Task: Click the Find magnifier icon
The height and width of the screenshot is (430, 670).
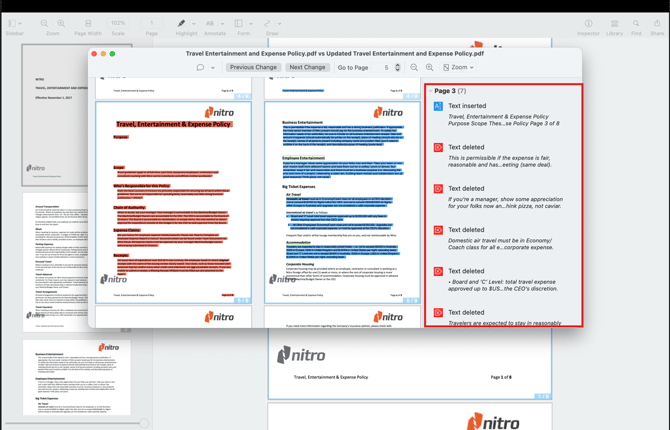Action: [636, 23]
